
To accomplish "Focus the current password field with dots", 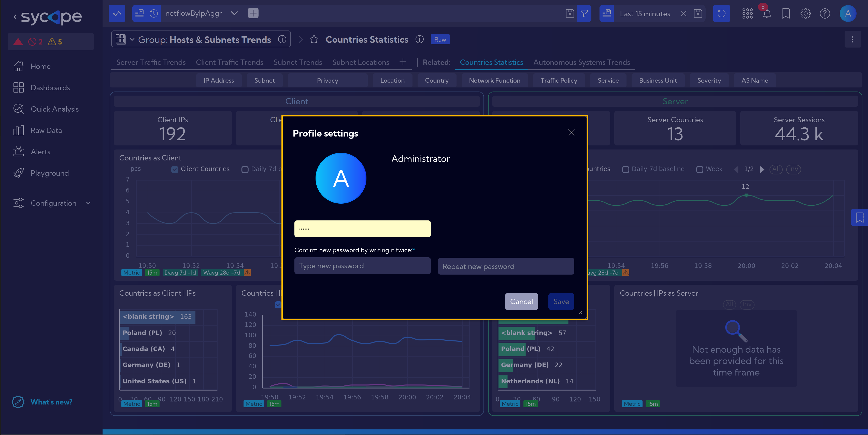I will pyautogui.click(x=362, y=229).
